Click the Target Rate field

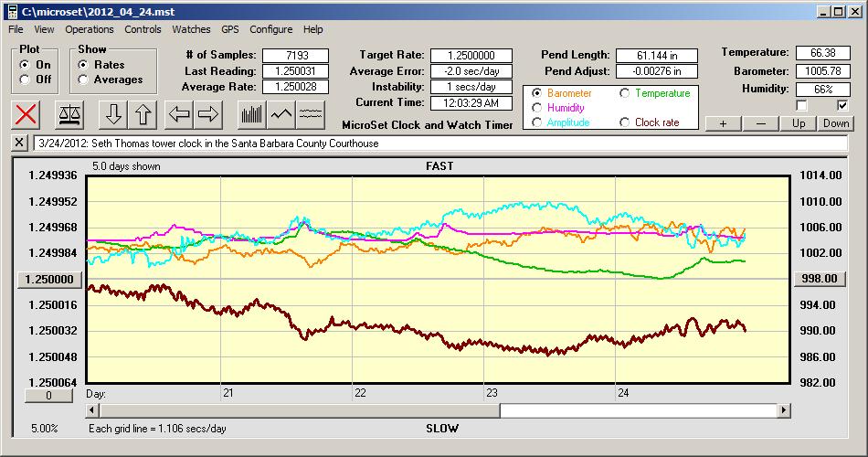[x=471, y=56]
